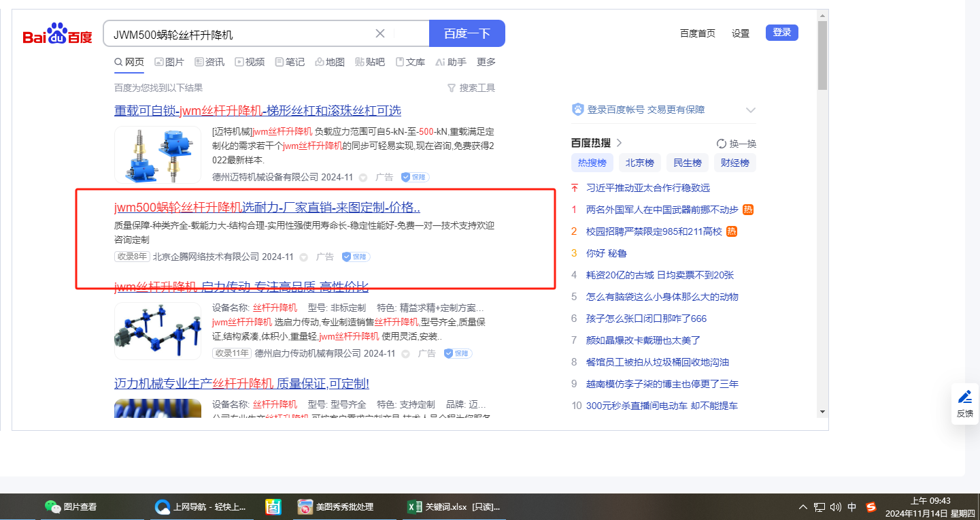Switch to the 图片 search tab

[169, 62]
